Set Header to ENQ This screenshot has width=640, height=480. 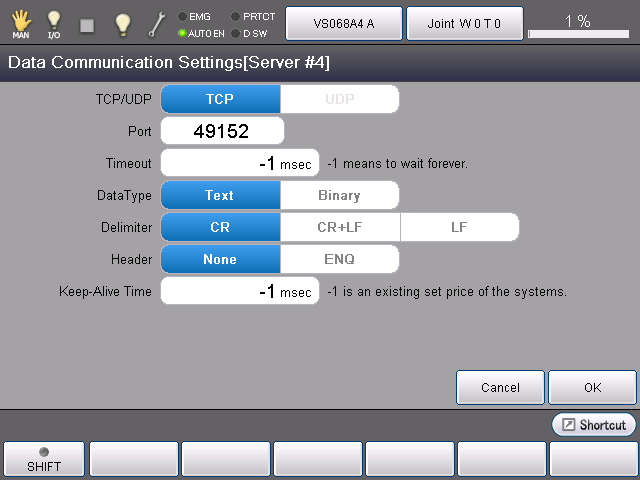(x=339, y=259)
